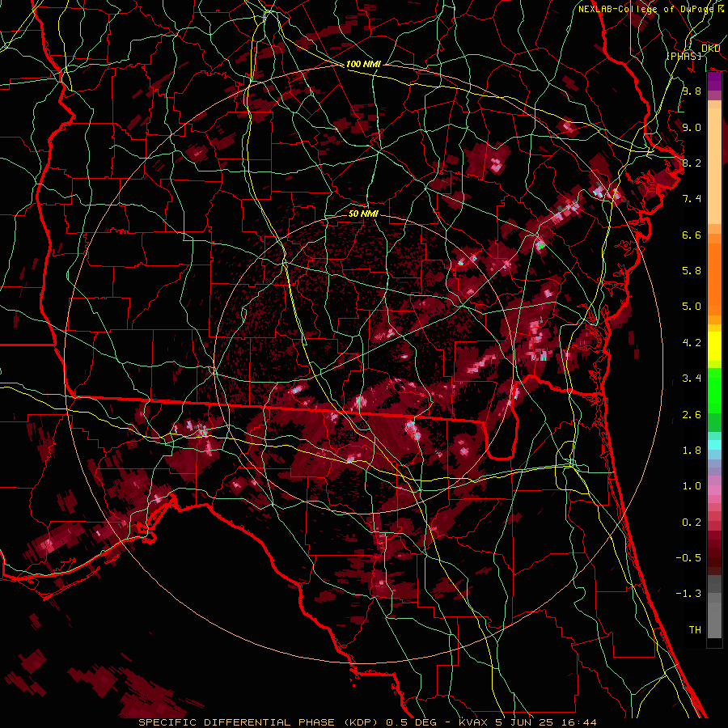Click the 100 NMI range ring label
The height and width of the screenshot is (728, 728).
pos(363,64)
